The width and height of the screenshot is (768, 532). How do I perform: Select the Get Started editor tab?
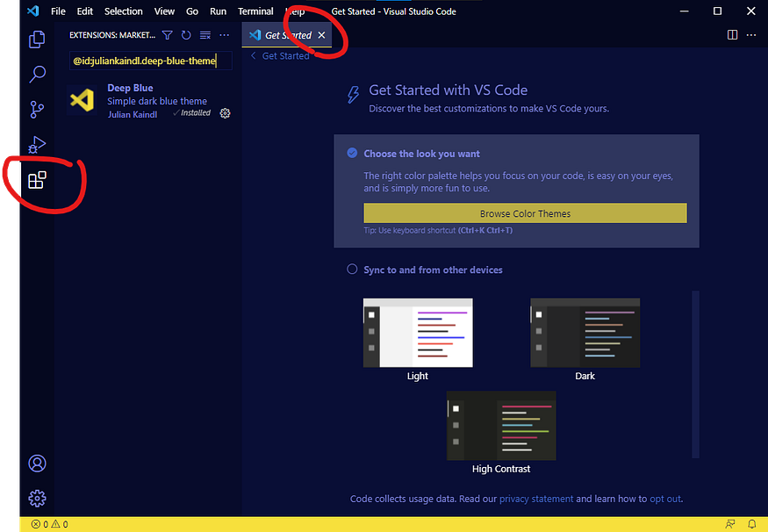[x=286, y=35]
